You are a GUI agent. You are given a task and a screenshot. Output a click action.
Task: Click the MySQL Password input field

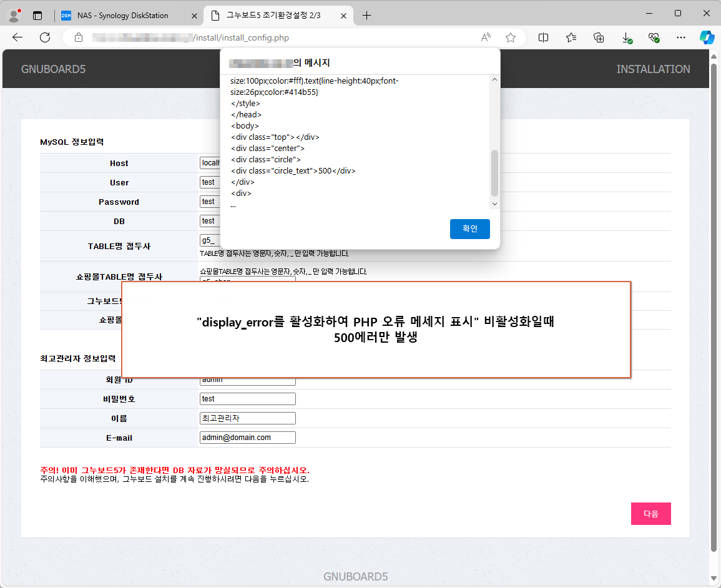210,202
